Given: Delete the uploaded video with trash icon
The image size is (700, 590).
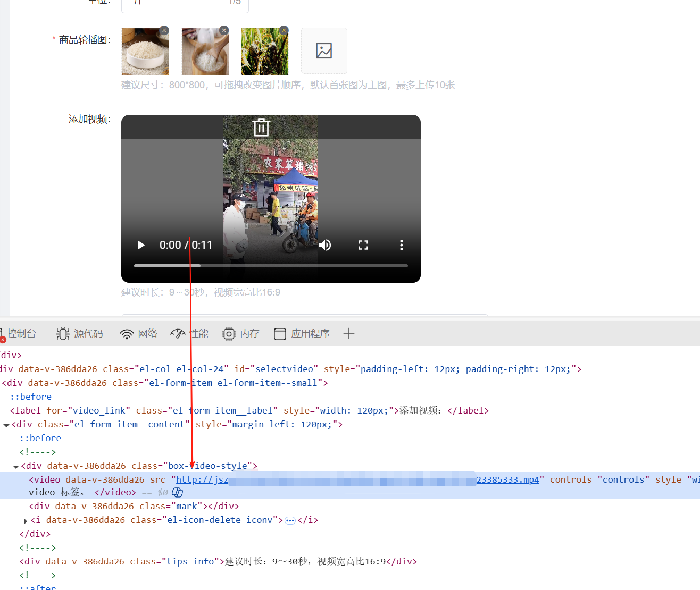Looking at the screenshot, I should [x=261, y=127].
